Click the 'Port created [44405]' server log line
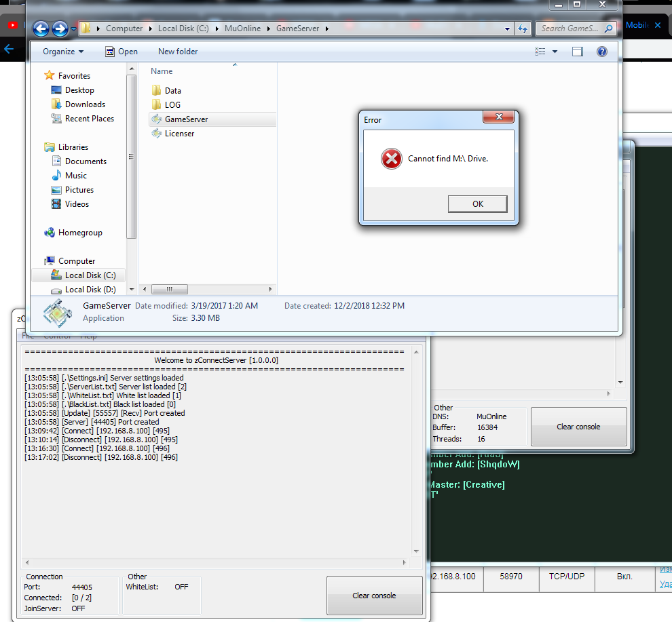 pos(92,422)
